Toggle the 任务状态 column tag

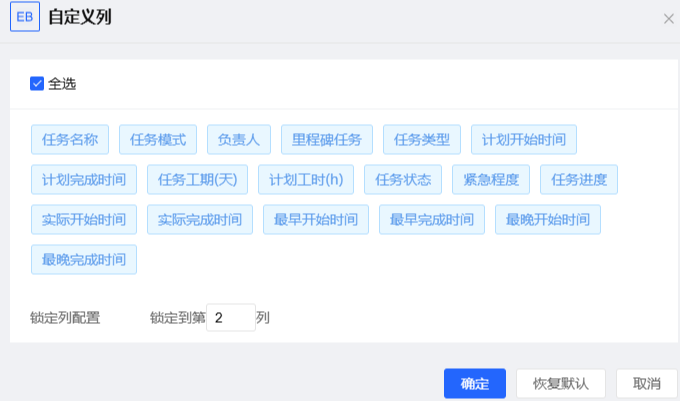point(403,179)
